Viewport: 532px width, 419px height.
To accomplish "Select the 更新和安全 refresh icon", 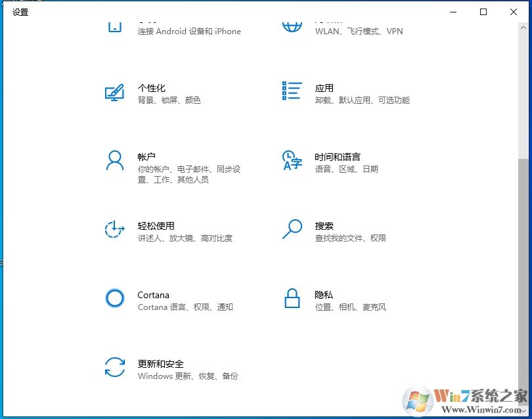I will tap(115, 368).
